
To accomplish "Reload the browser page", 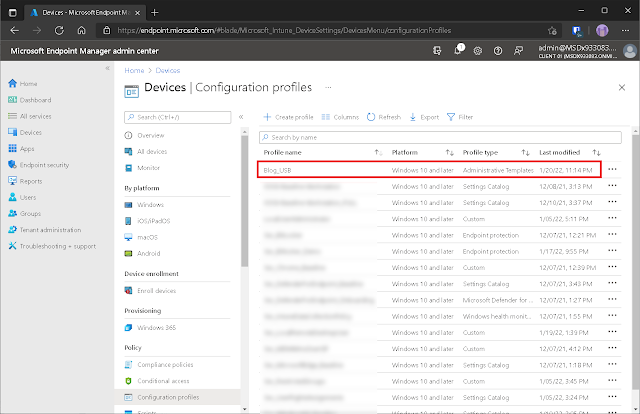I will 59,31.
